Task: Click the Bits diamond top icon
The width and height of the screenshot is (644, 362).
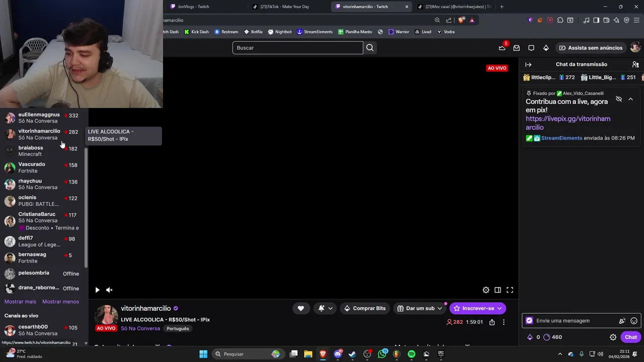Action: [546, 48]
